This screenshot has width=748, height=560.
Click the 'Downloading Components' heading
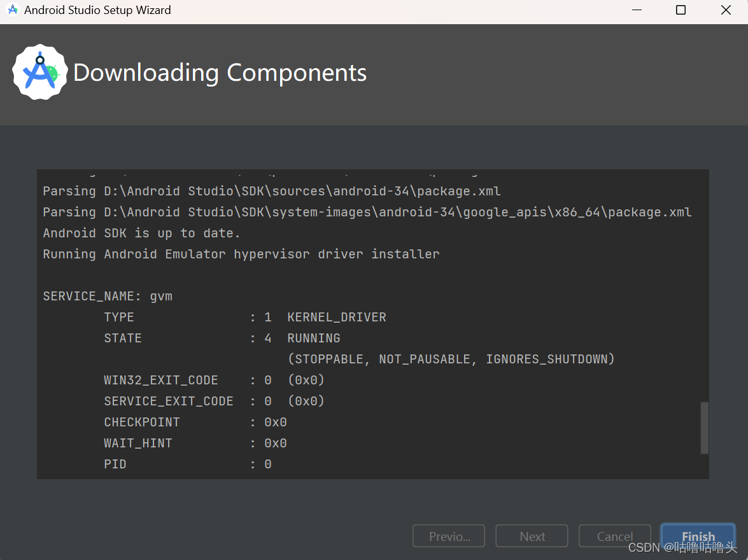[x=220, y=73]
